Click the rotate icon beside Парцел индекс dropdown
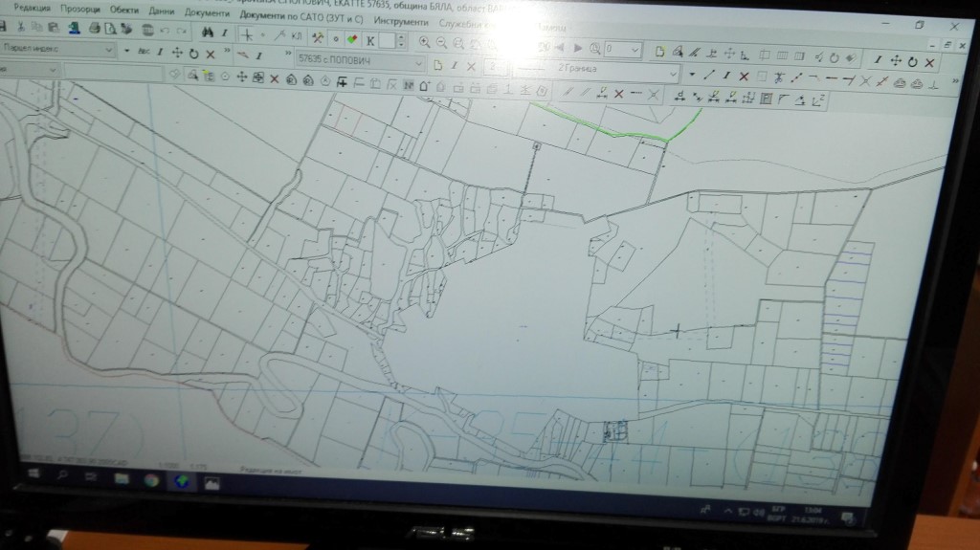This screenshot has height=550, width=980. point(193,53)
